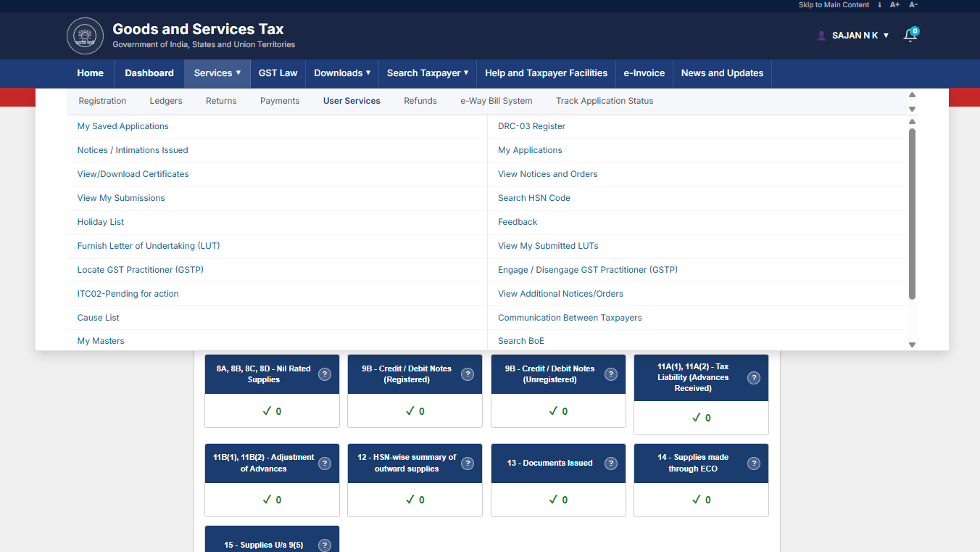Increase font size with A+ icon
This screenshot has height=552, width=980.
point(895,5)
